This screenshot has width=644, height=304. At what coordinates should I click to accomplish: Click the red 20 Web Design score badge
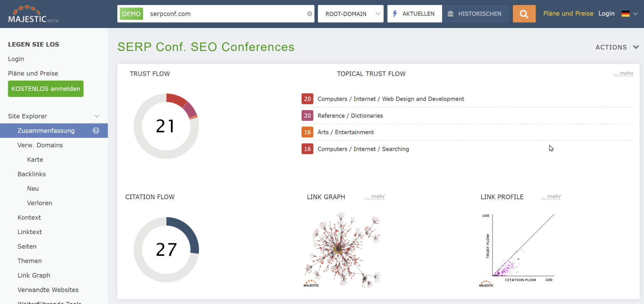click(x=307, y=99)
